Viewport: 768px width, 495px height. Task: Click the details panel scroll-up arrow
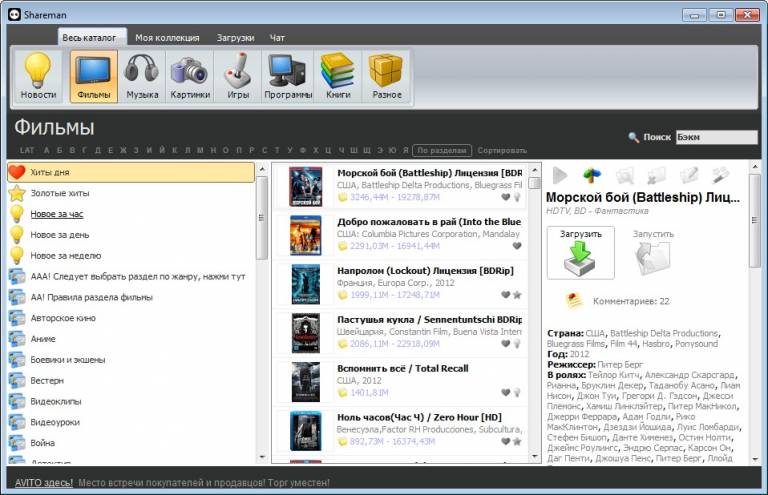click(755, 167)
